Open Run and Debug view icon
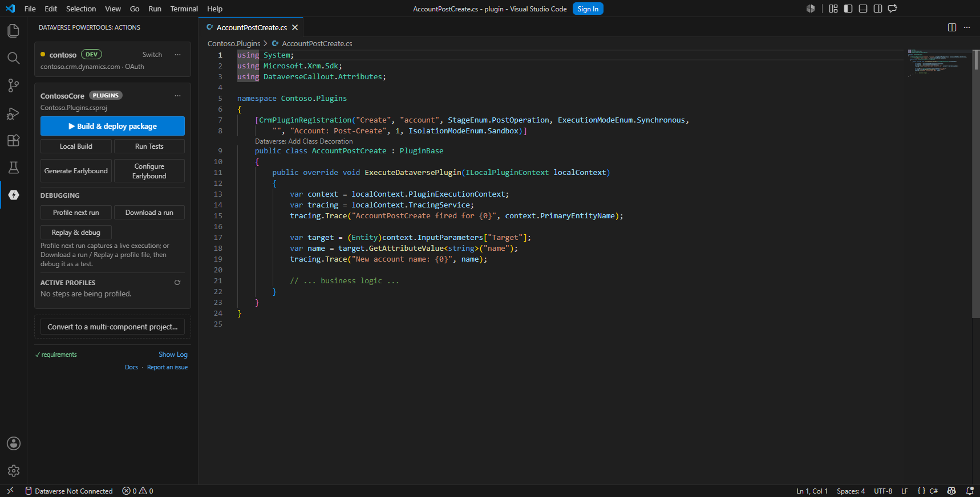 click(x=13, y=113)
